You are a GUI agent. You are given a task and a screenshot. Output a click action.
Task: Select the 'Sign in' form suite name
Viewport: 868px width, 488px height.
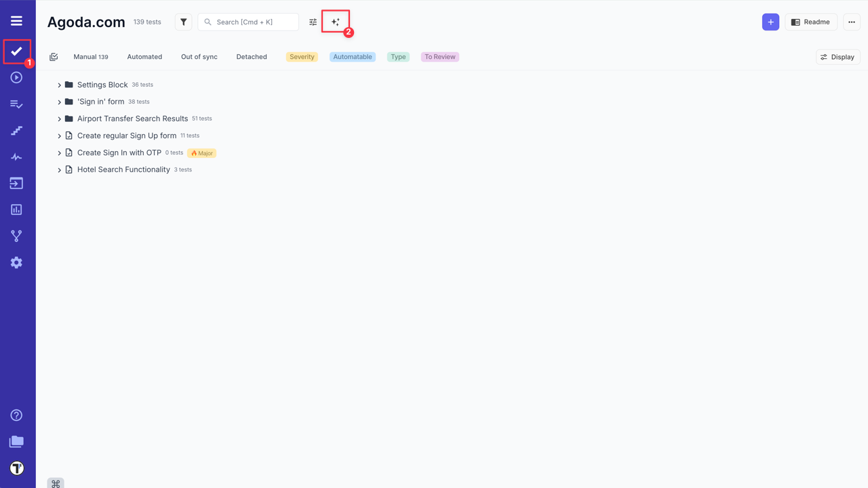click(101, 102)
